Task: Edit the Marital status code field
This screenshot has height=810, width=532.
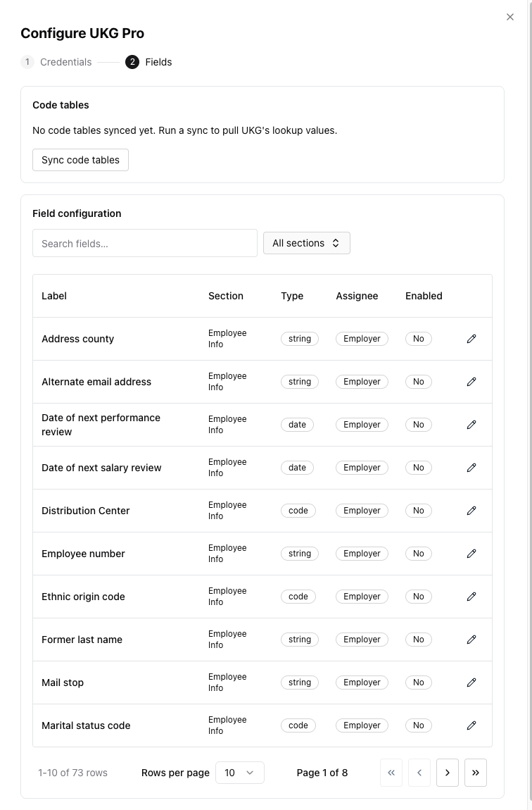Action: click(x=471, y=725)
